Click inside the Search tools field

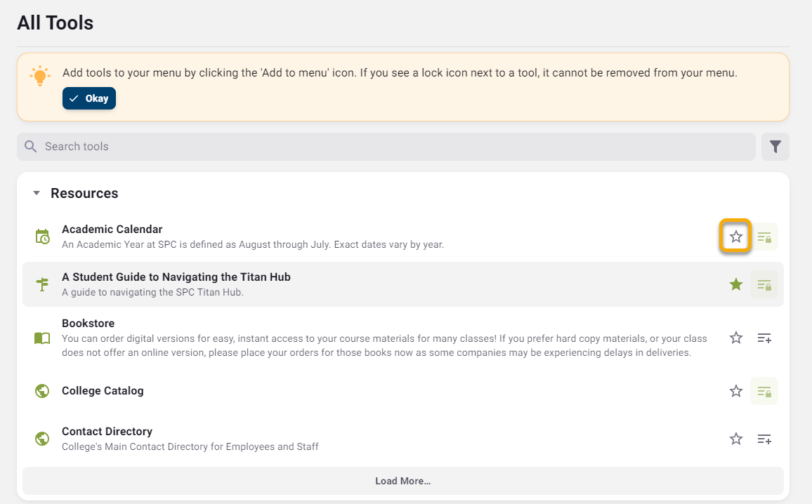coord(281,146)
